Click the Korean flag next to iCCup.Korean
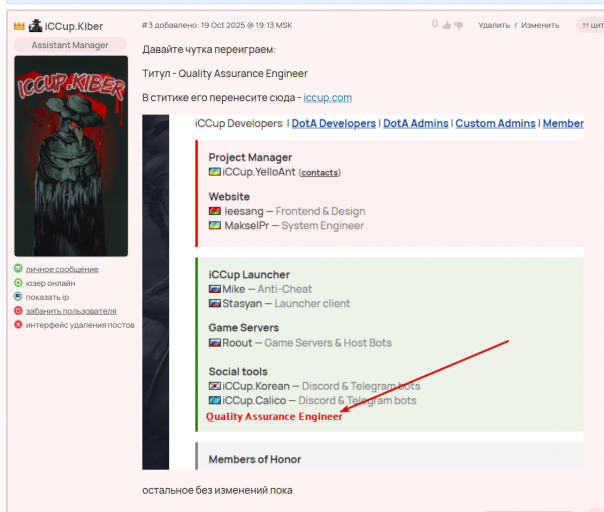The height and width of the screenshot is (512, 604). click(215, 386)
